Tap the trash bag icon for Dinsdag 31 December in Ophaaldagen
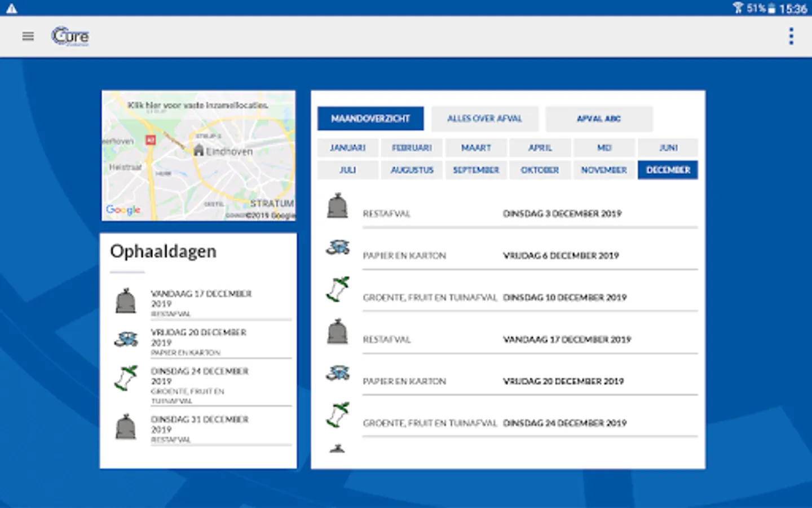The height and width of the screenshot is (508, 812). pos(126,427)
